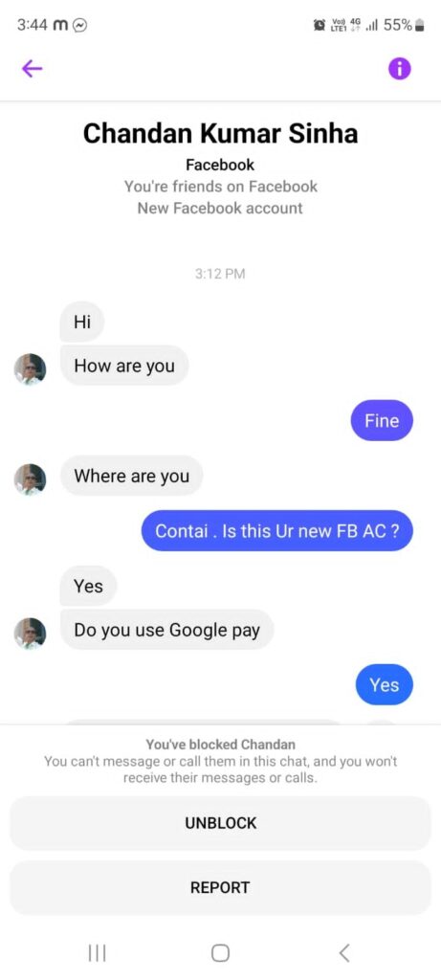The image size is (441, 980).
Task: Tap the Android home button
Action: [220, 952]
